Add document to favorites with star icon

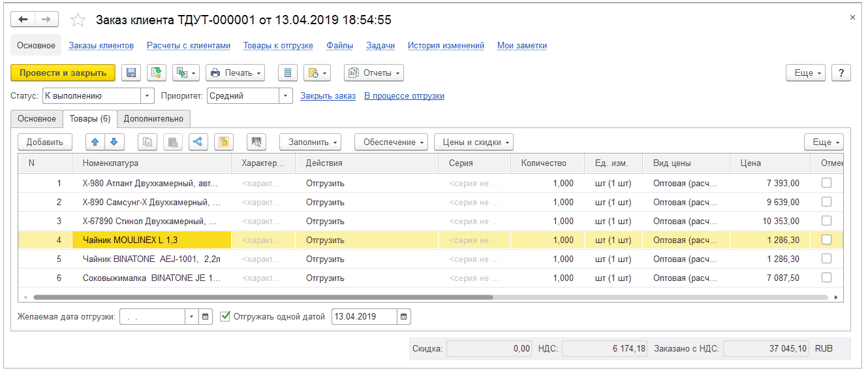point(78,20)
